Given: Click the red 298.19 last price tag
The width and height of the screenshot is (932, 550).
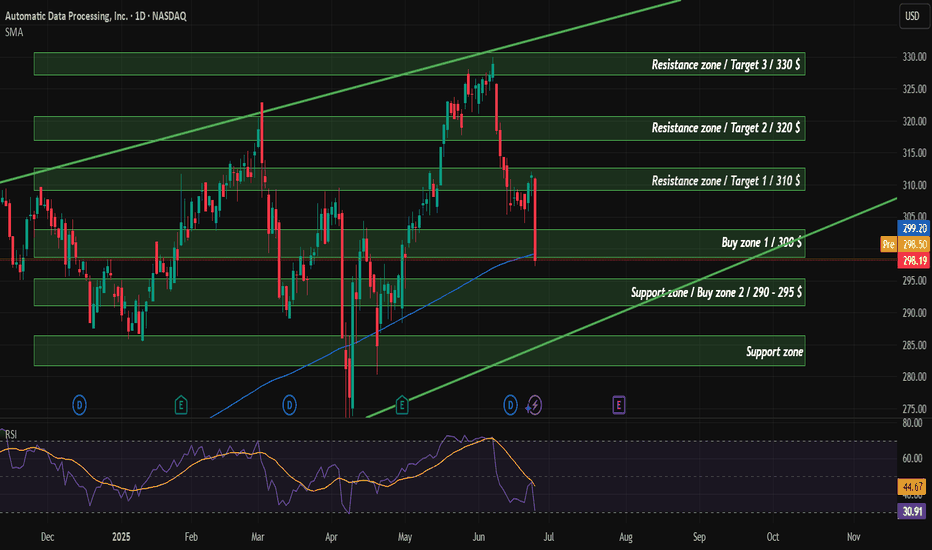Looking at the screenshot, I should point(914,260).
